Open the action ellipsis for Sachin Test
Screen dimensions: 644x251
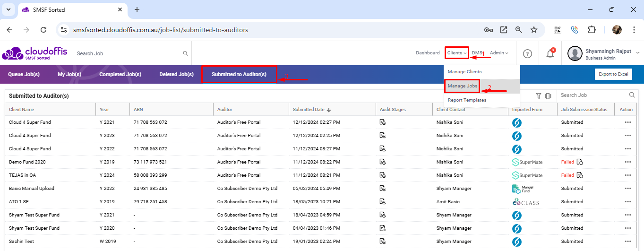coord(628,241)
